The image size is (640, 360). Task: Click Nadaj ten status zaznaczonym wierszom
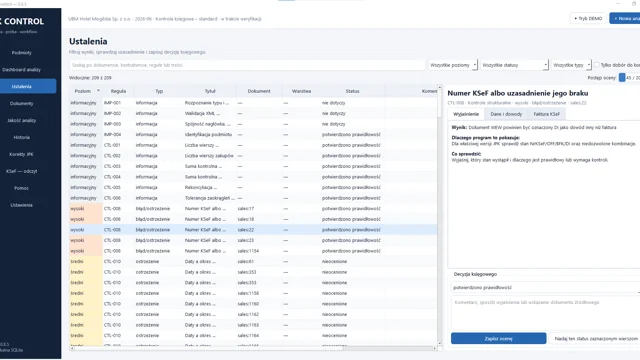(596, 338)
